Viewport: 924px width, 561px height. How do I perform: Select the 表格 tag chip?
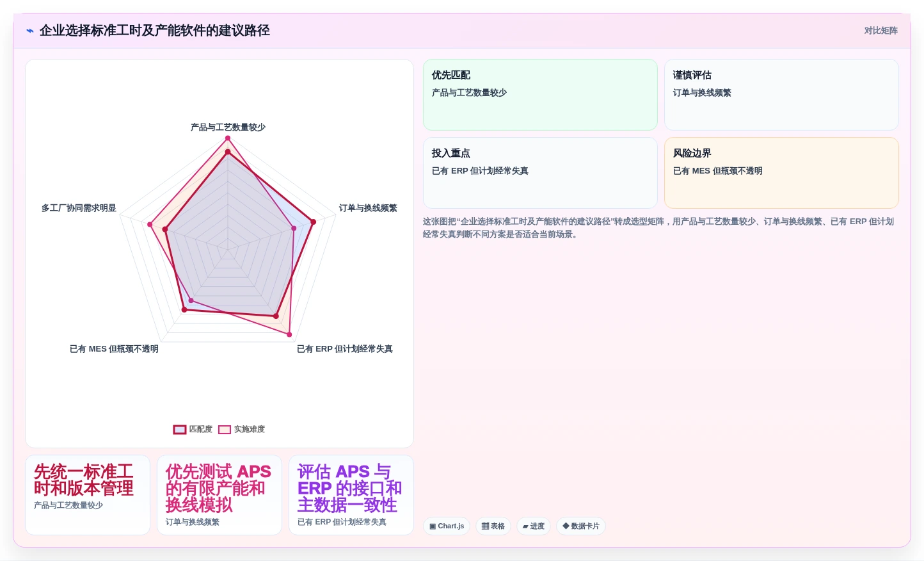[x=493, y=526]
